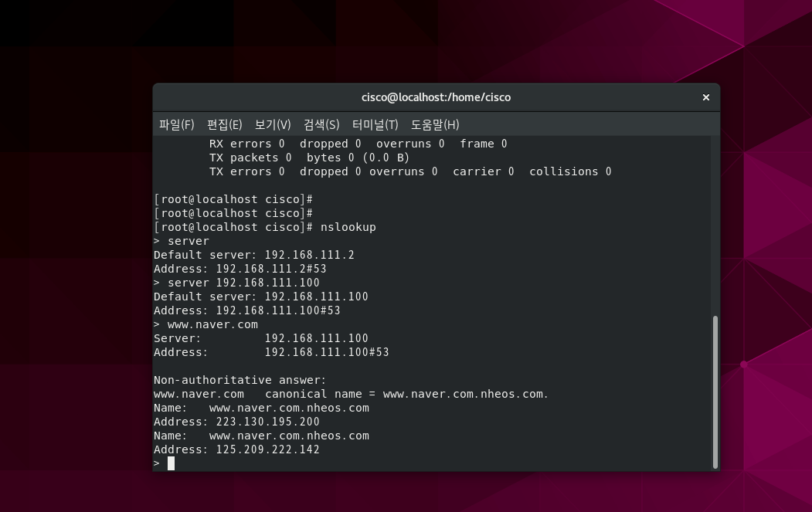Open the 파일(F) menu

(177, 125)
